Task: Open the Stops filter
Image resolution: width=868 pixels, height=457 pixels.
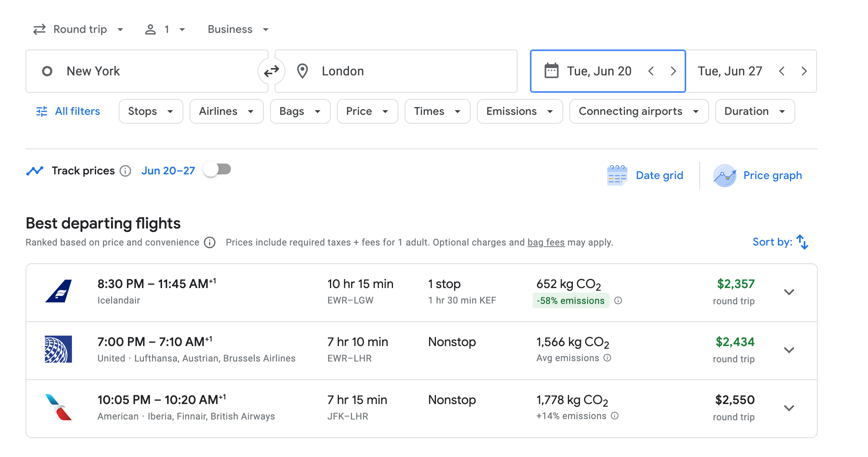Action: point(150,111)
